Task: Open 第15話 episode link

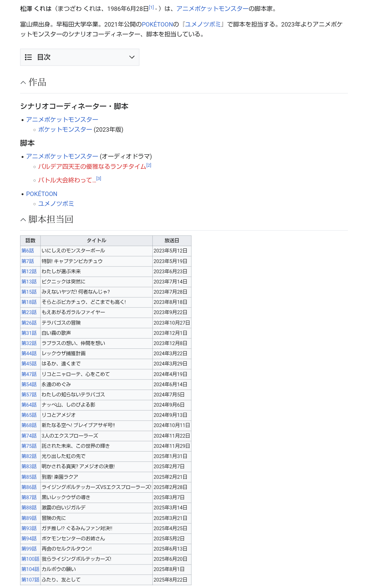Action: coord(29,292)
